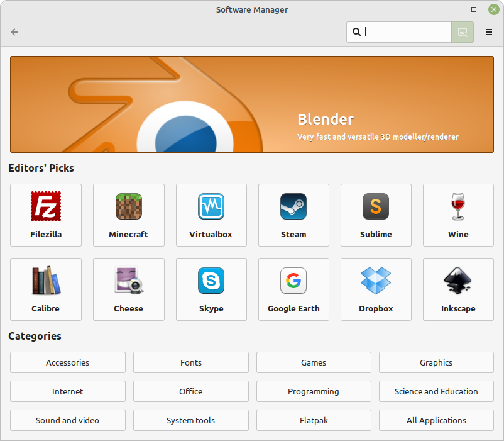Browse the Accessories category

coord(67,362)
